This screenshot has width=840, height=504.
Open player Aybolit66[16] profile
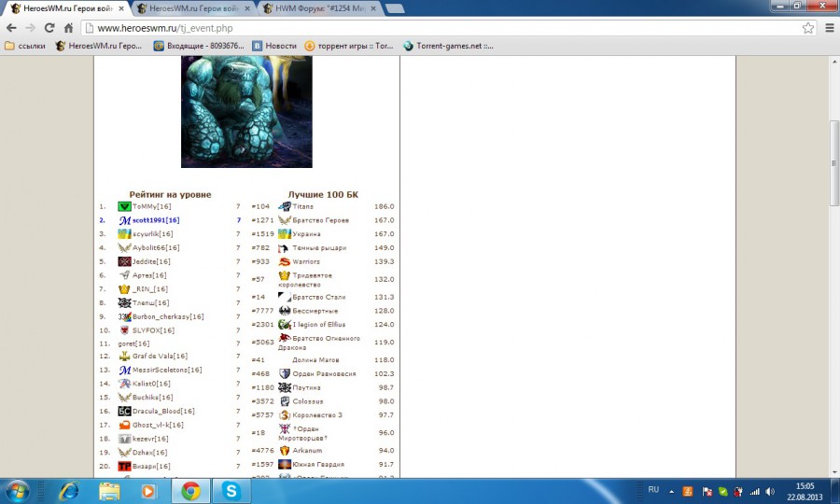(156, 248)
